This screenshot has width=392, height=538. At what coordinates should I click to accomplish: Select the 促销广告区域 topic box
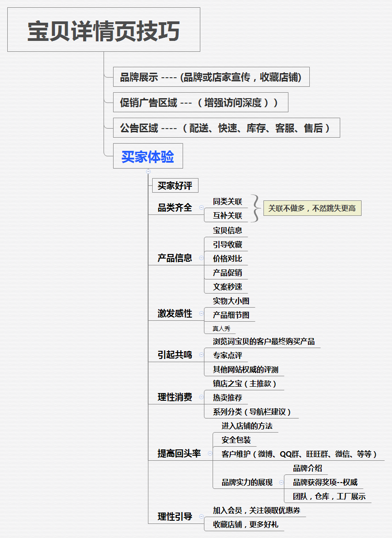point(201,102)
